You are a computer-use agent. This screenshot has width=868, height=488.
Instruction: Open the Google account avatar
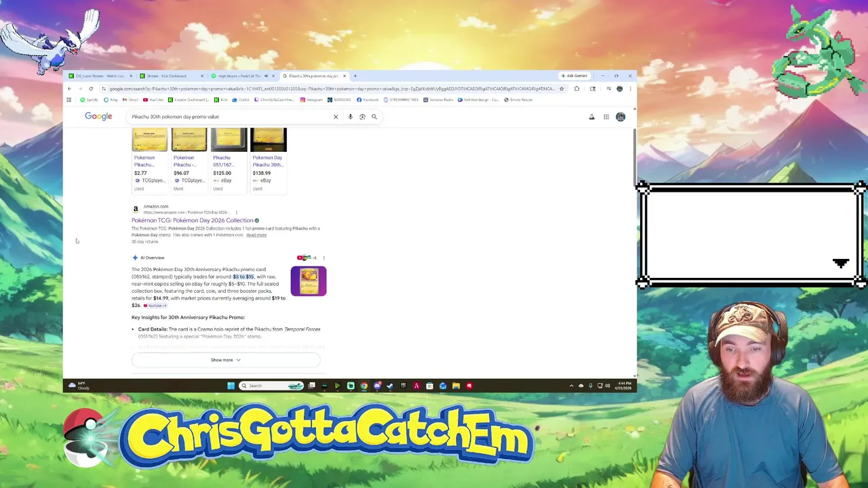coord(620,117)
